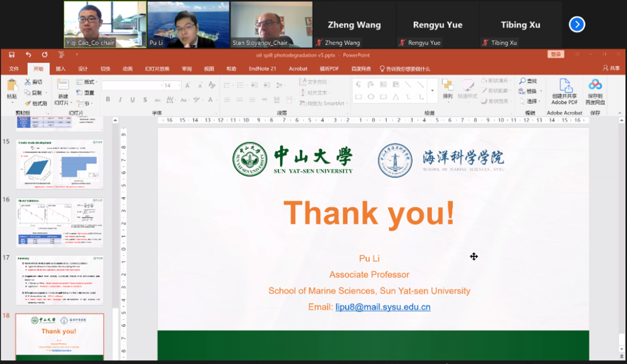Click the Sign in (登录) button
The image size is (627, 364).
pyautogui.click(x=556, y=55)
